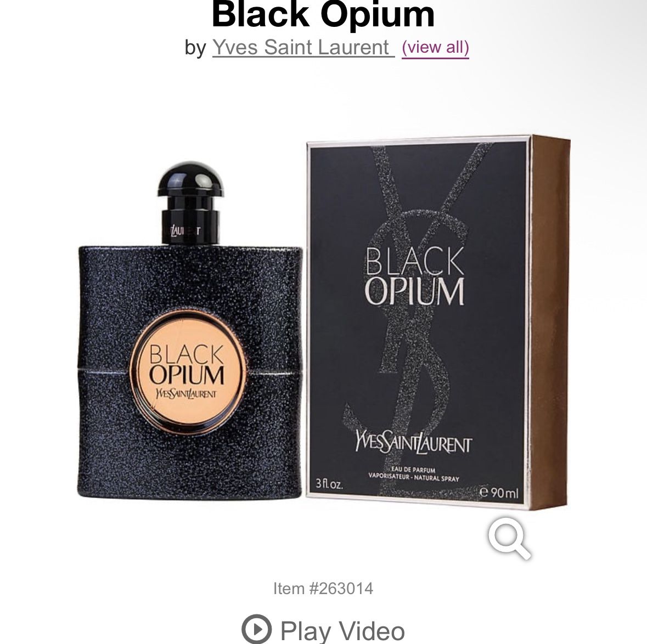647x644 pixels.
Task: Click the 3 fl oz. text on box
Action: coord(329,483)
